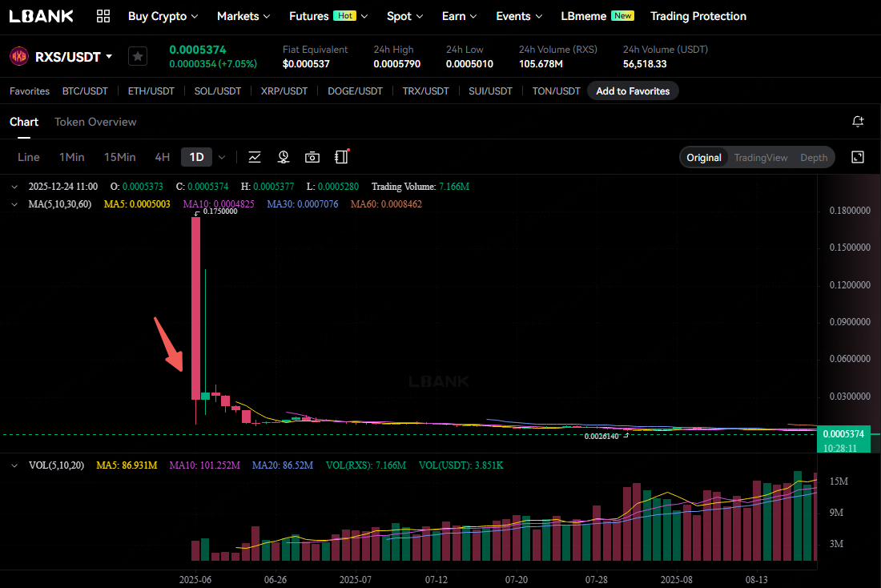Open the notebook icon with red dot

coord(342,157)
